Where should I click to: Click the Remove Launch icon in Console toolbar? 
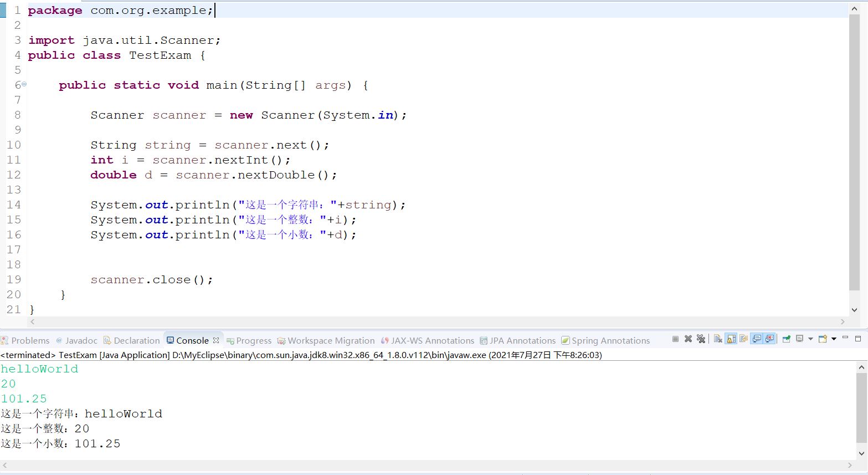687,340
